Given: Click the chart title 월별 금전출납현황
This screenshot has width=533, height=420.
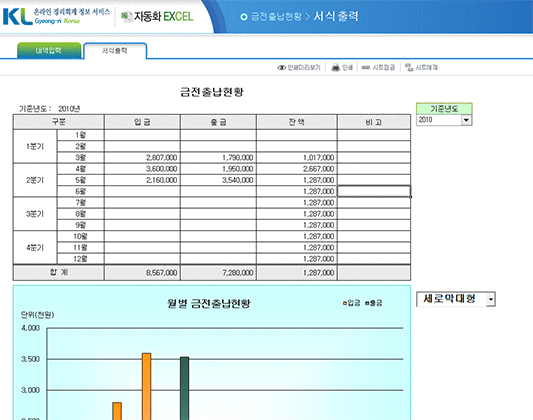Looking at the screenshot, I should click(x=208, y=303).
